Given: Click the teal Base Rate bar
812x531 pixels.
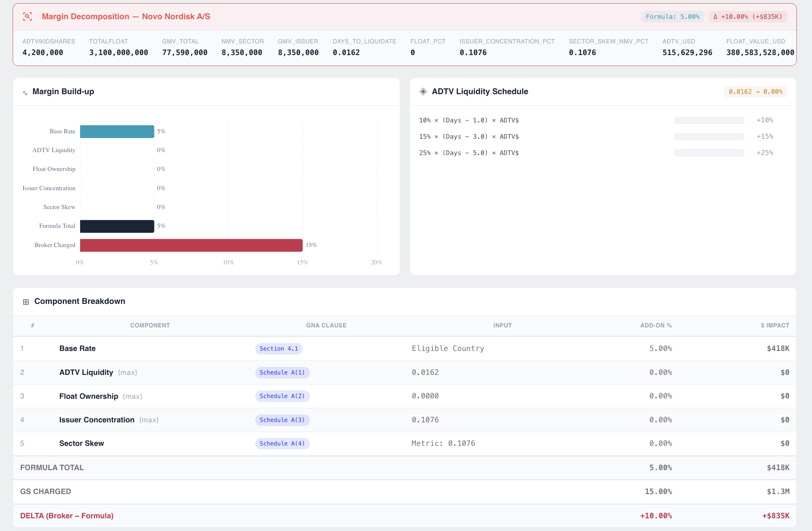Looking at the screenshot, I should tap(117, 131).
